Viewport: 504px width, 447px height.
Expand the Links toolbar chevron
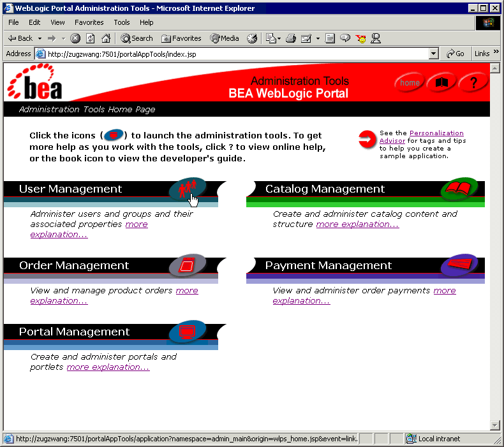point(496,52)
